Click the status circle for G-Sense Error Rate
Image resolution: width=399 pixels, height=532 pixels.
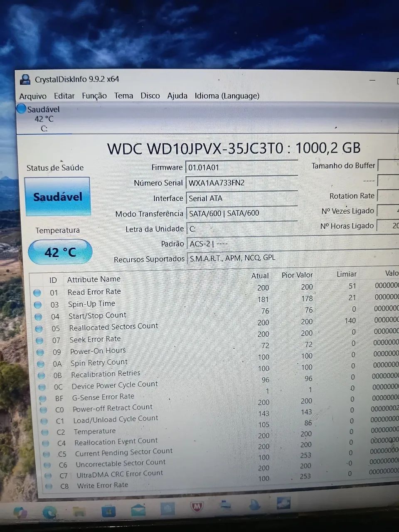(43, 399)
